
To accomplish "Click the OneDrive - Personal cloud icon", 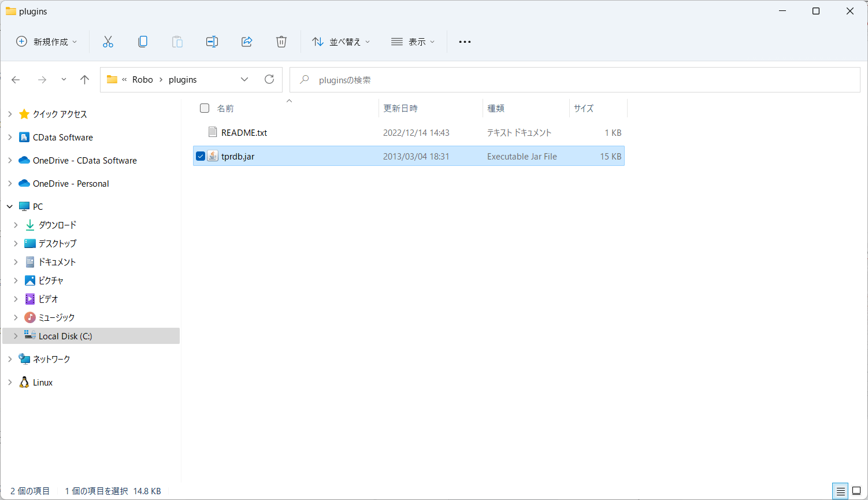I will (x=24, y=183).
